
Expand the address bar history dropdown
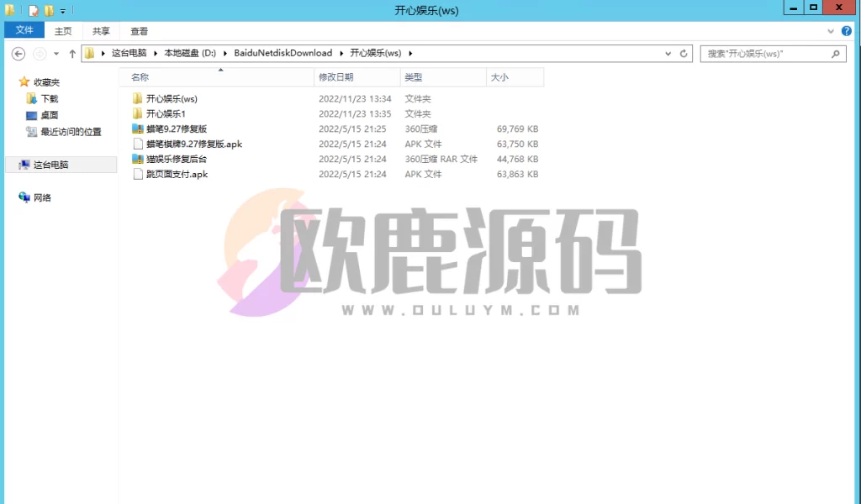668,53
